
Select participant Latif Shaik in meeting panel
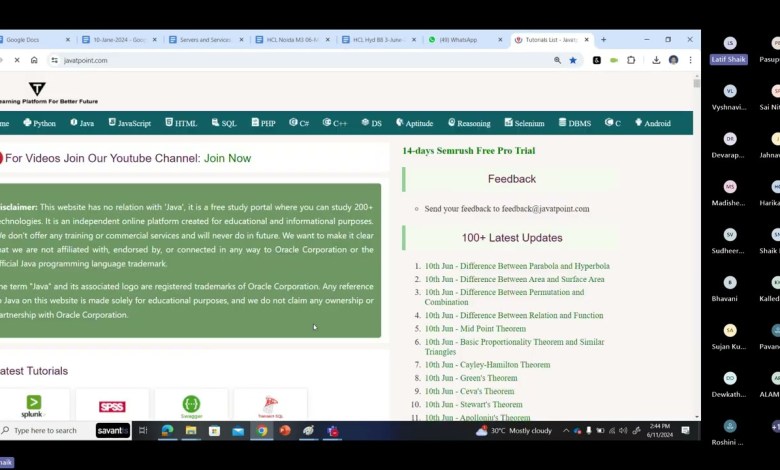tap(729, 52)
